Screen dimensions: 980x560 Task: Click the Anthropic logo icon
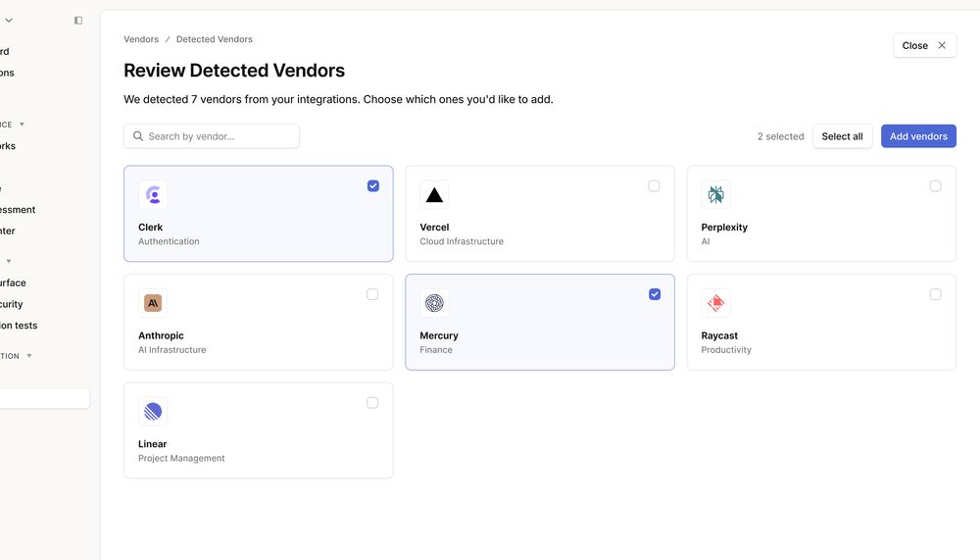(x=153, y=303)
